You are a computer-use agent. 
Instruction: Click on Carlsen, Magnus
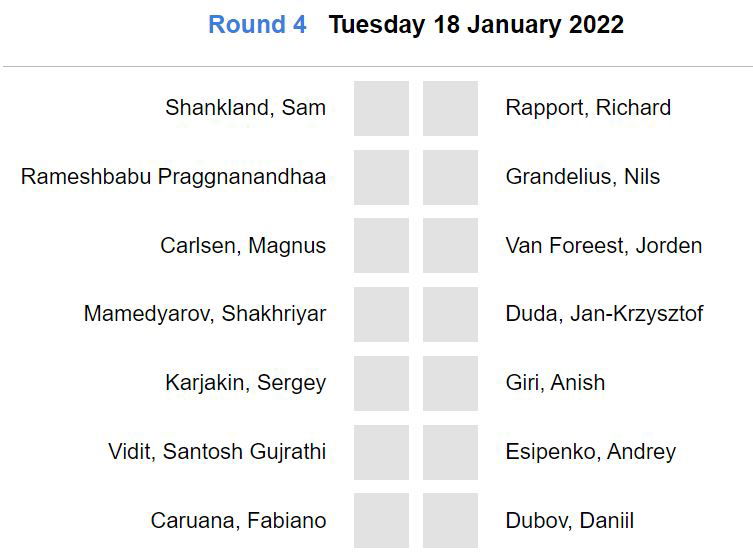point(243,246)
